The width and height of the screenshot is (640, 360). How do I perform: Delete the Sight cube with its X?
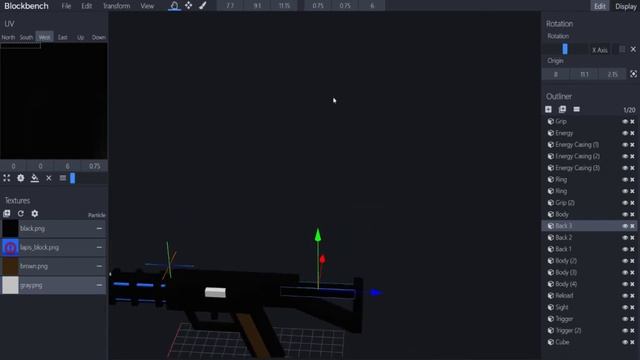click(632, 307)
